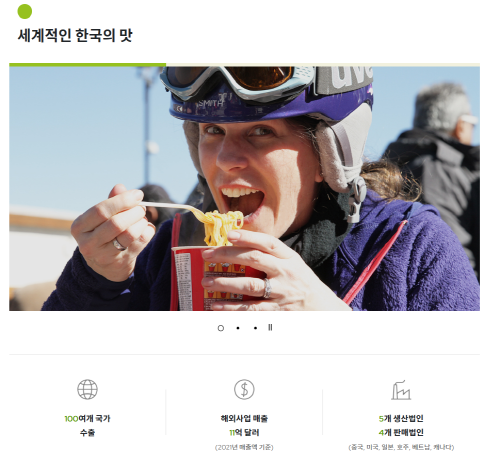The width and height of the screenshot is (500, 459).
Task: Click the 11억 달러 figure
Action: [244, 432]
